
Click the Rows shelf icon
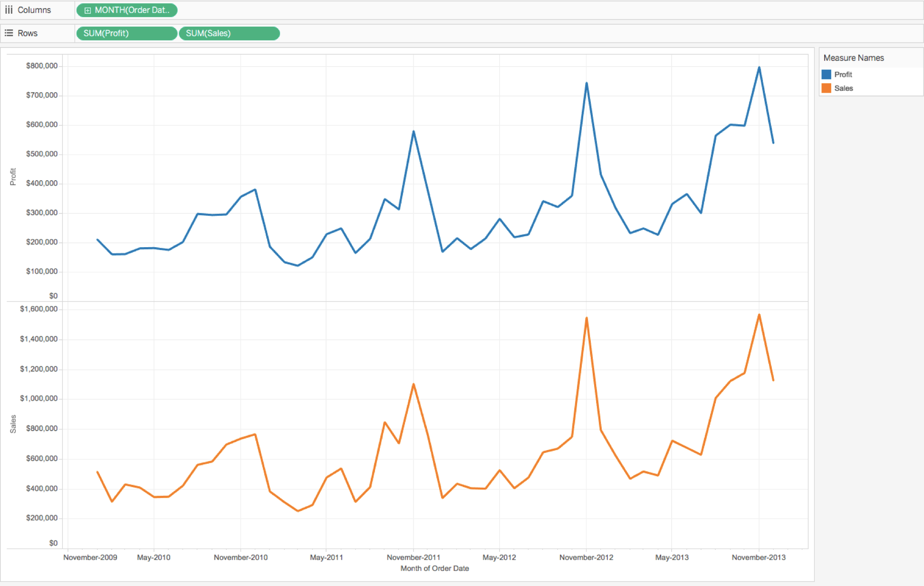tap(9, 33)
